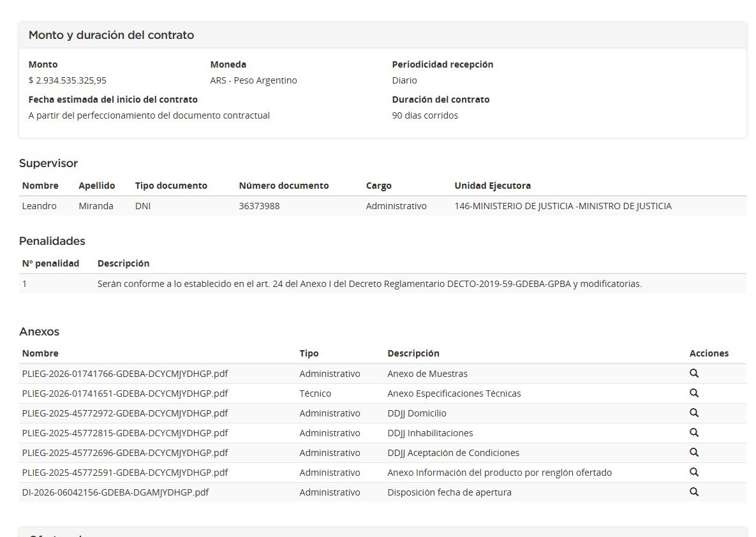Open magnifier for Anexo Especificaciones Técnicas
Screen dimensions: 756x537
[694, 393]
